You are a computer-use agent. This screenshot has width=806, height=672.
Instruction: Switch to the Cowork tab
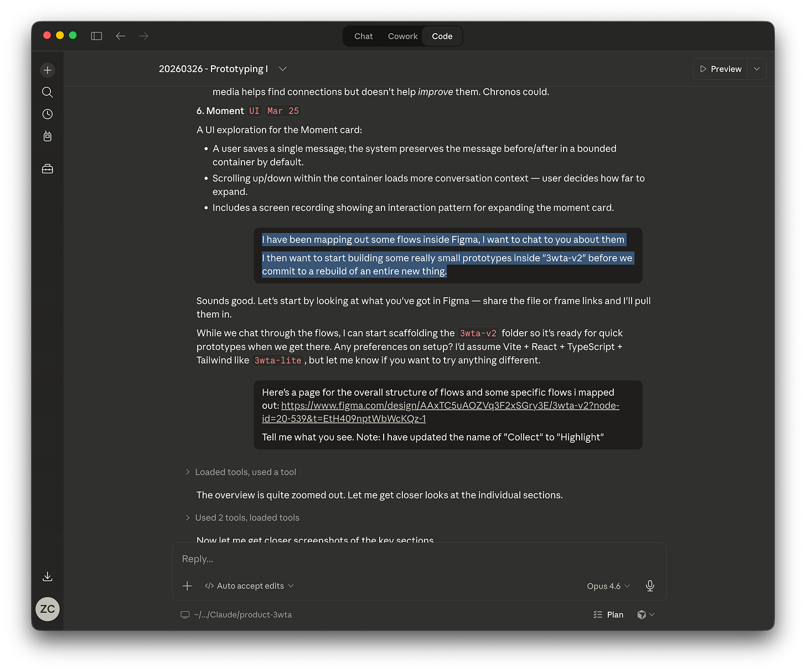402,36
